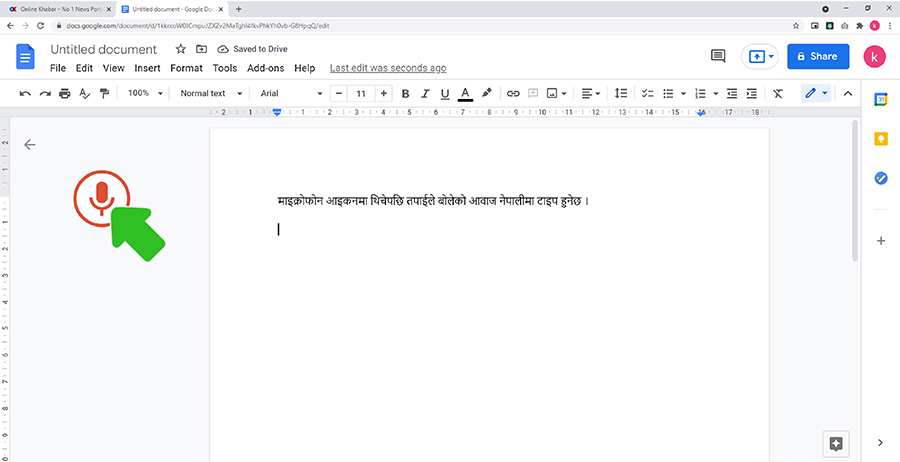The height and width of the screenshot is (462, 900).
Task: Click the print icon
Action: [65, 93]
